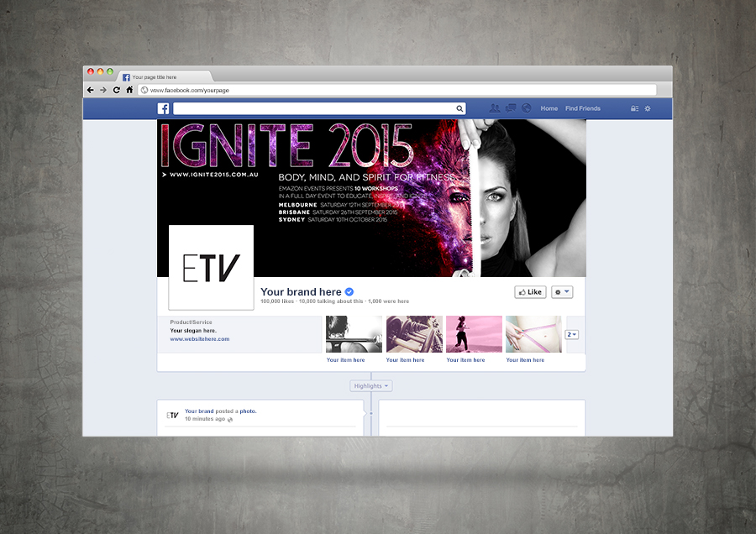Open Find Friends in Facebook bar
Image resolution: width=756 pixels, height=534 pixels.
pyautogui.click(x=583, y=108)
